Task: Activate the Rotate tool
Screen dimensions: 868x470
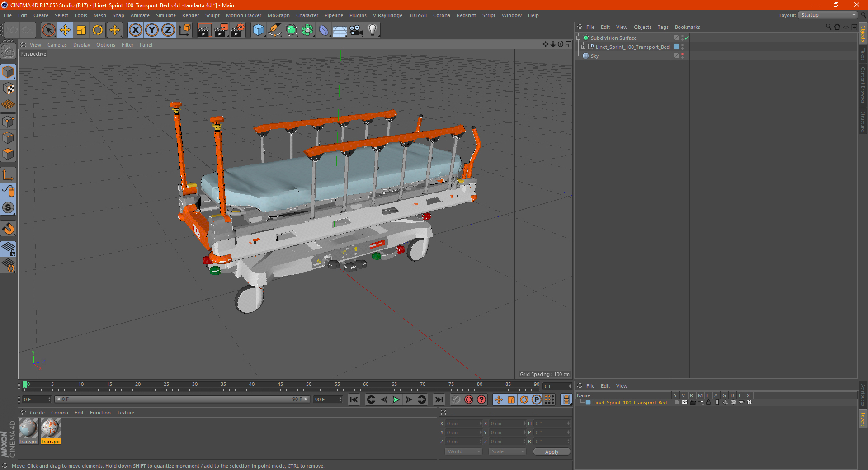Action: tap(98, 30)
